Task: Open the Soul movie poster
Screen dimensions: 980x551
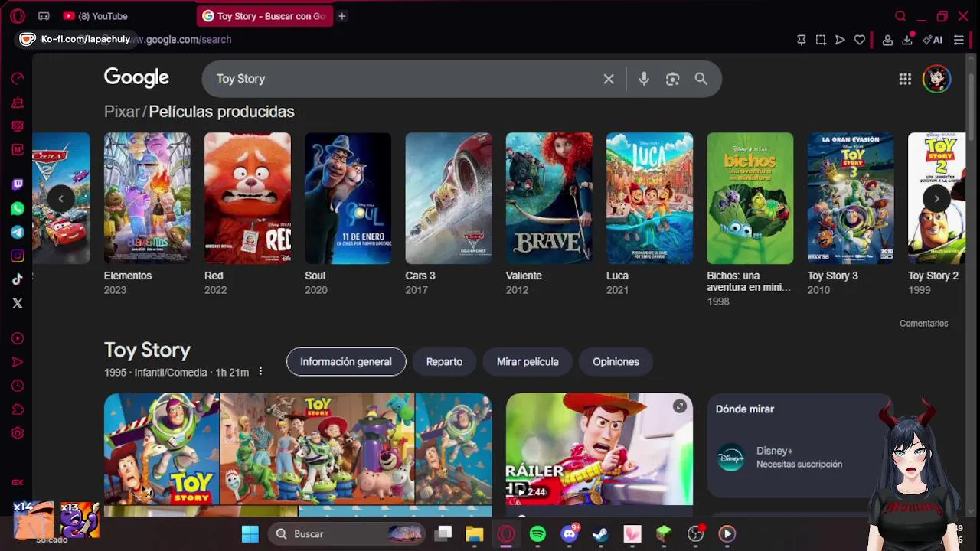Action: (348, 198)
